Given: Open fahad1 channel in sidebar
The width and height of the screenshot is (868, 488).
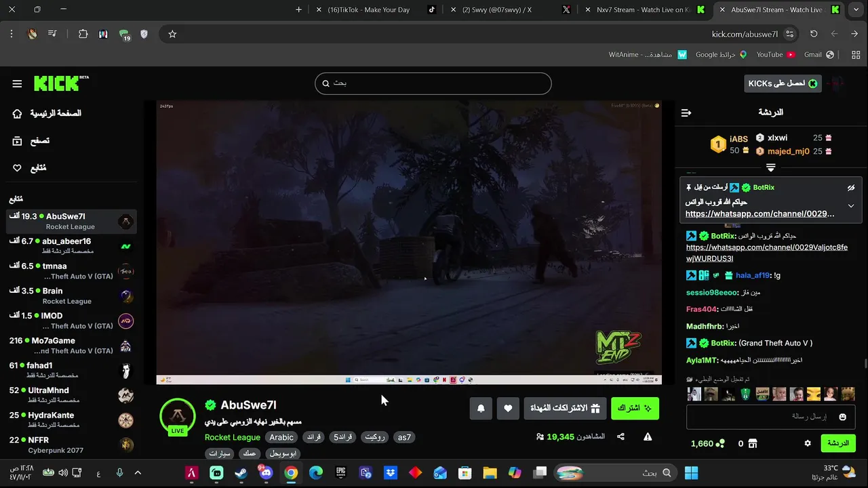Looking at the screenshot, I should [x=71, y=370].
